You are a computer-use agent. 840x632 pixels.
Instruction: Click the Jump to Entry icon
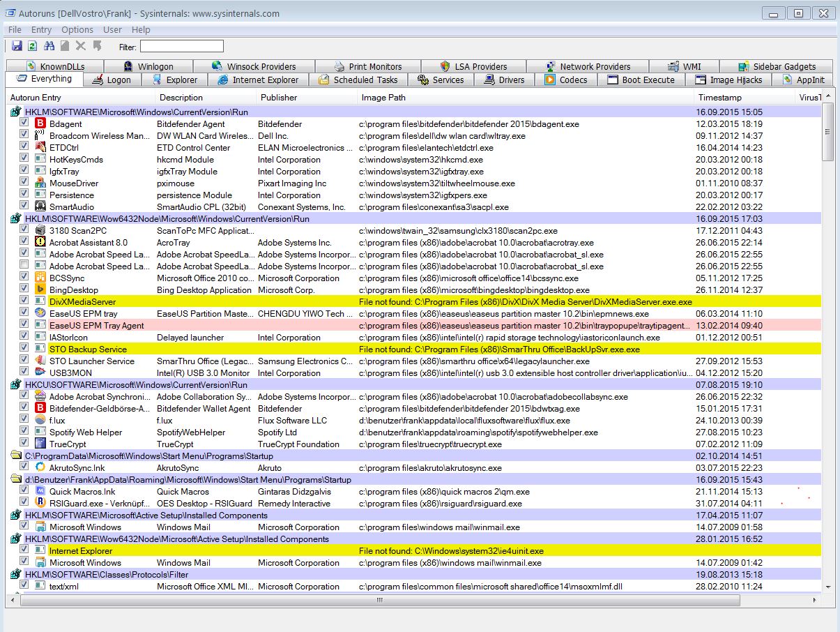[97, 46]
